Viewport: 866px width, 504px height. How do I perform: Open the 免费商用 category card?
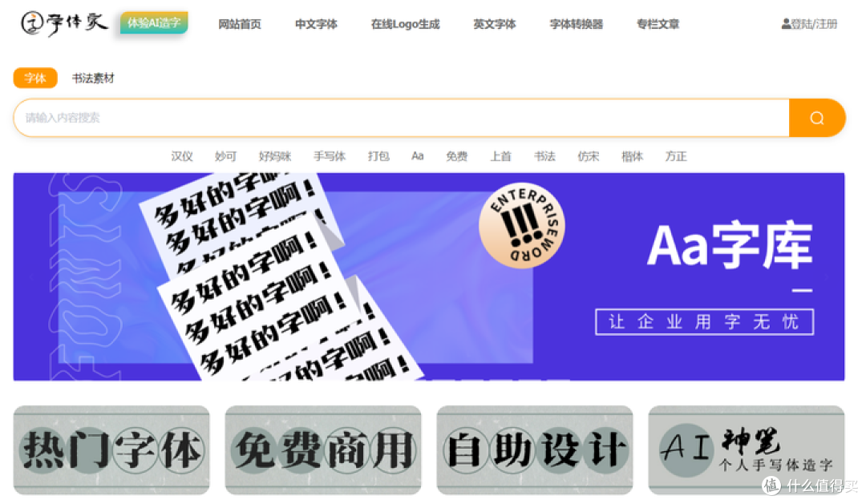(323, 450)
